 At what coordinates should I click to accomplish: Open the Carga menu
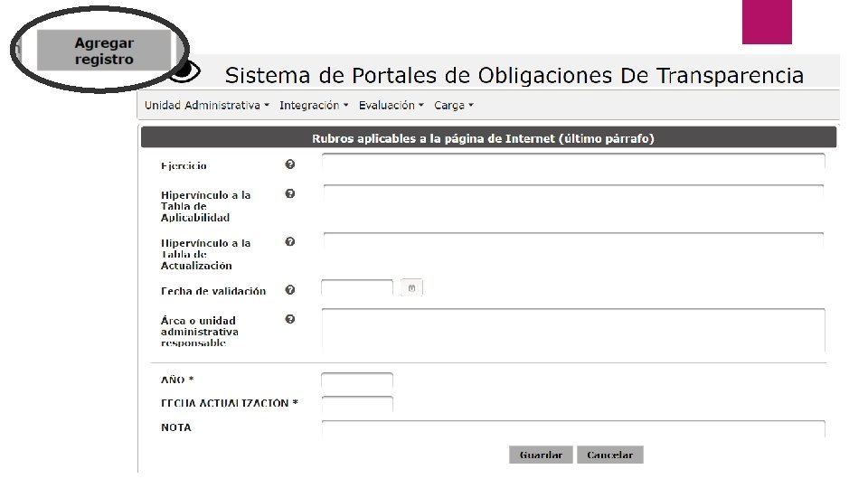point(453,106)
